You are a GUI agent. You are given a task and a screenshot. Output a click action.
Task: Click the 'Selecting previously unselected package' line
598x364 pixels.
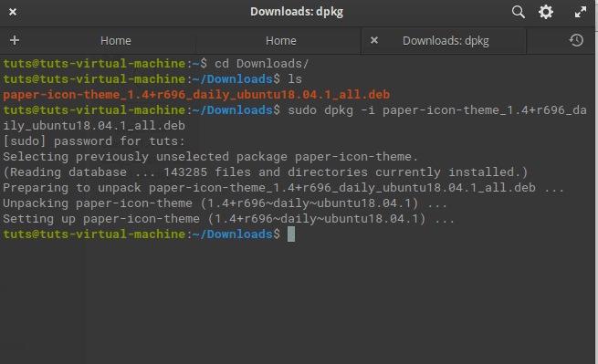click(x=211, y=157)
